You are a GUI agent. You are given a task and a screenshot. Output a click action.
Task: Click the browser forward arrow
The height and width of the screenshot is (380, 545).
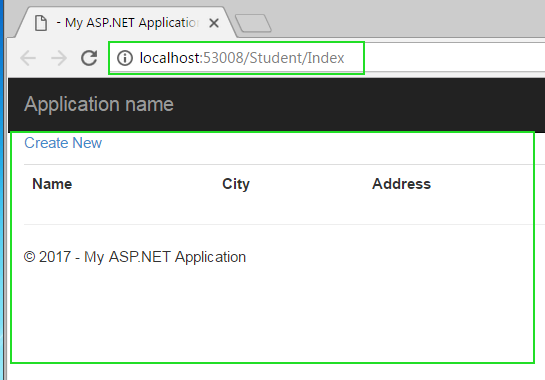59,58
